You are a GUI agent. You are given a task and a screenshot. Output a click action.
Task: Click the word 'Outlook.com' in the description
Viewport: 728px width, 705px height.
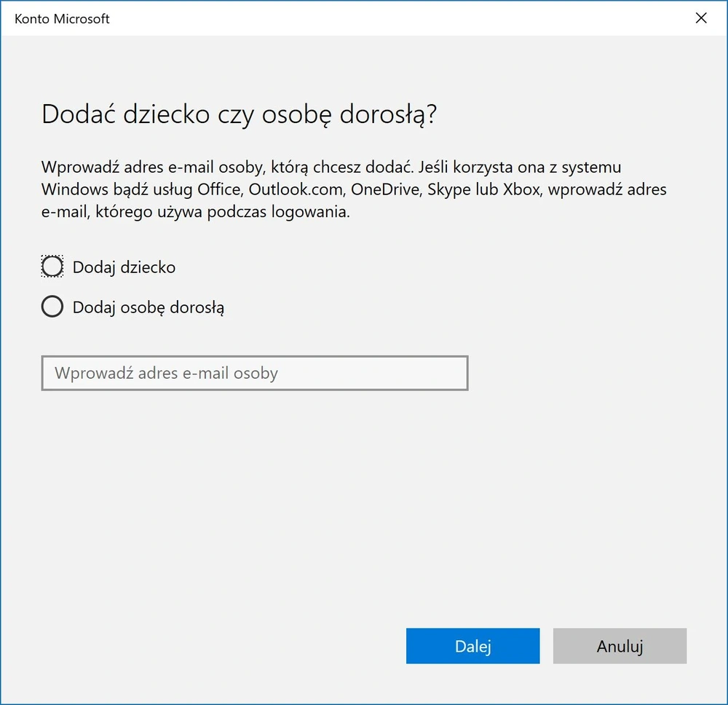click(x=296, y=189)
